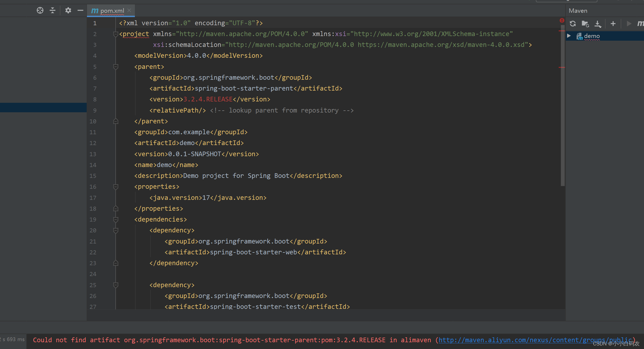
Task: Select the demo project in the Maven panel
Action: (592, 36)
